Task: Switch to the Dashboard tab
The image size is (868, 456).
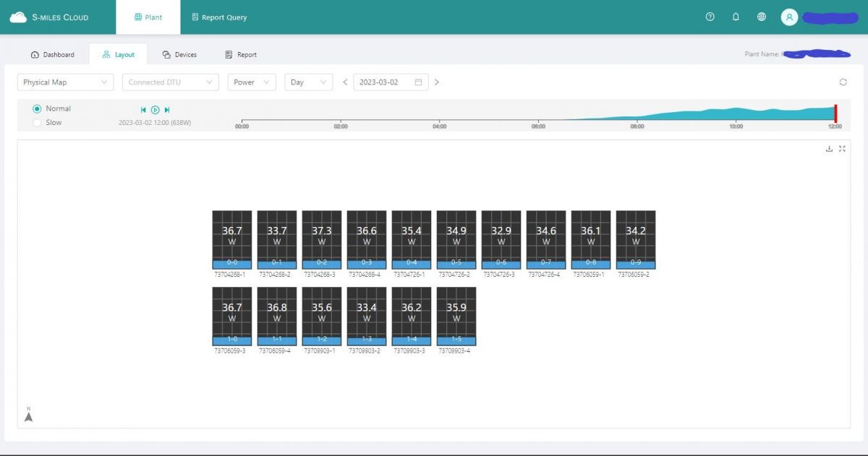Action: pyautogui.click(x=53, y=55)
